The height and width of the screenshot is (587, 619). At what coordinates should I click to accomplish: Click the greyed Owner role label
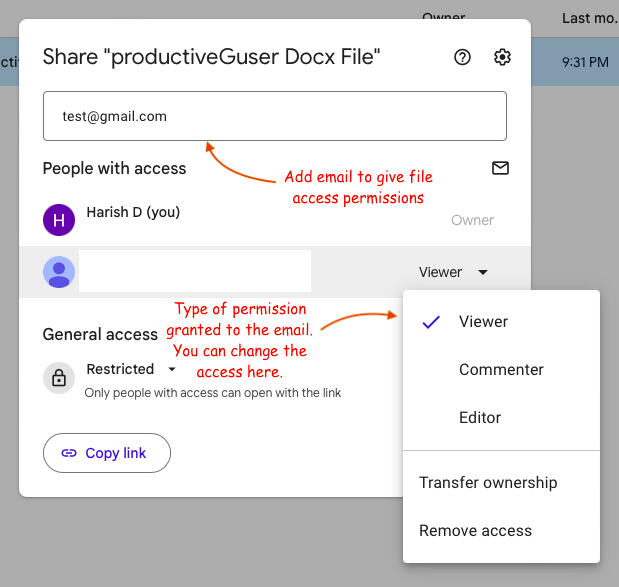point(472,220)
